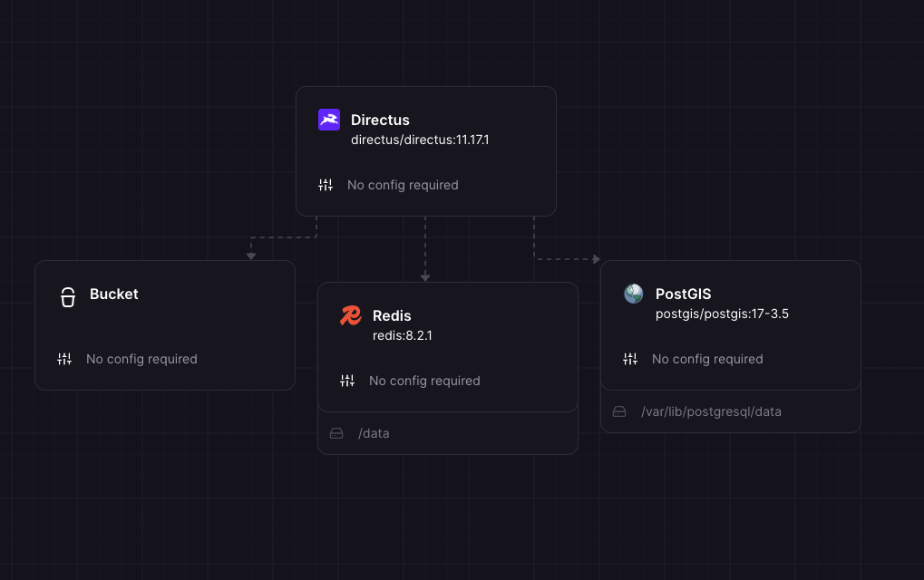Click the /data volume path
924x580 pixels.
pos(374,433)
